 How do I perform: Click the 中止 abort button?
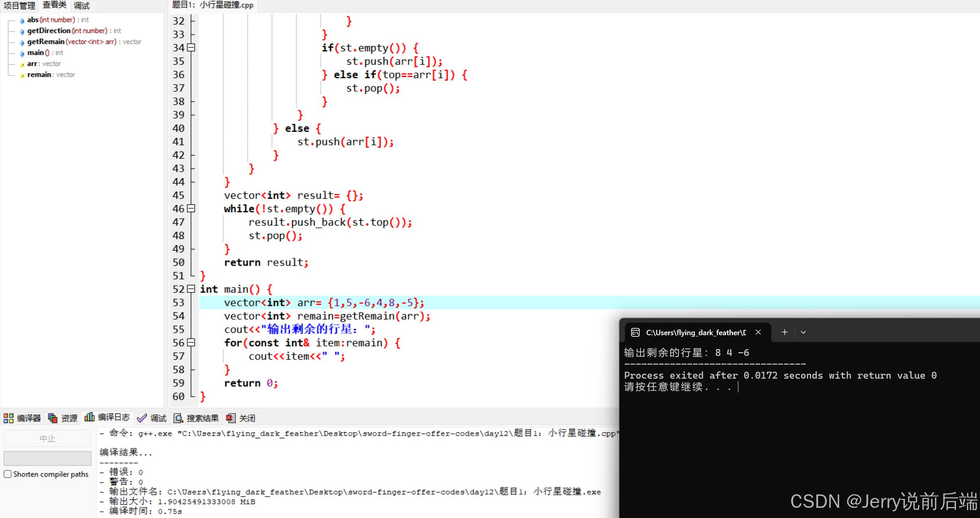[x=47, y=439]
